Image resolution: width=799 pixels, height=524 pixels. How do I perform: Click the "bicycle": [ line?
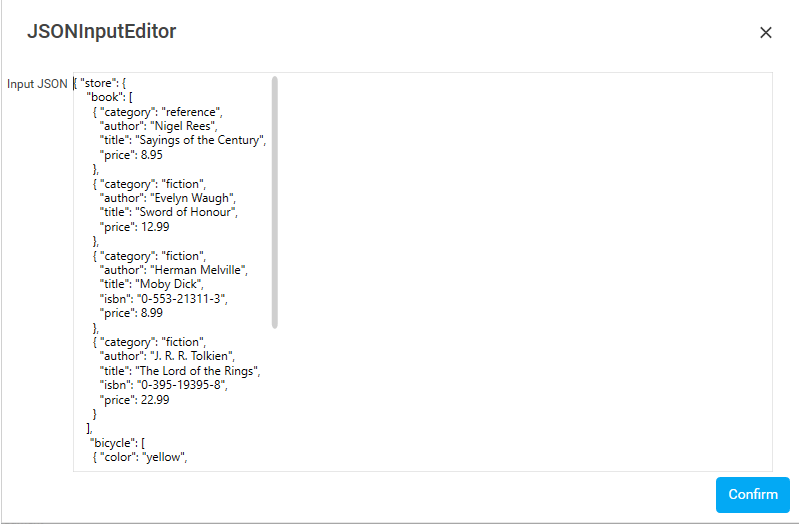tap(117, 443)
